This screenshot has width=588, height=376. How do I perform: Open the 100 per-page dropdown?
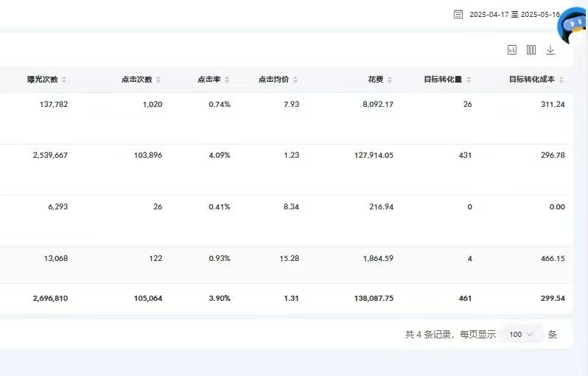coord(521,334)
